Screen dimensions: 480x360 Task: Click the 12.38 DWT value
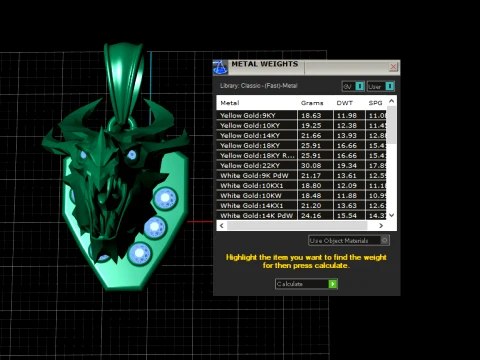[x=347, y=126]
